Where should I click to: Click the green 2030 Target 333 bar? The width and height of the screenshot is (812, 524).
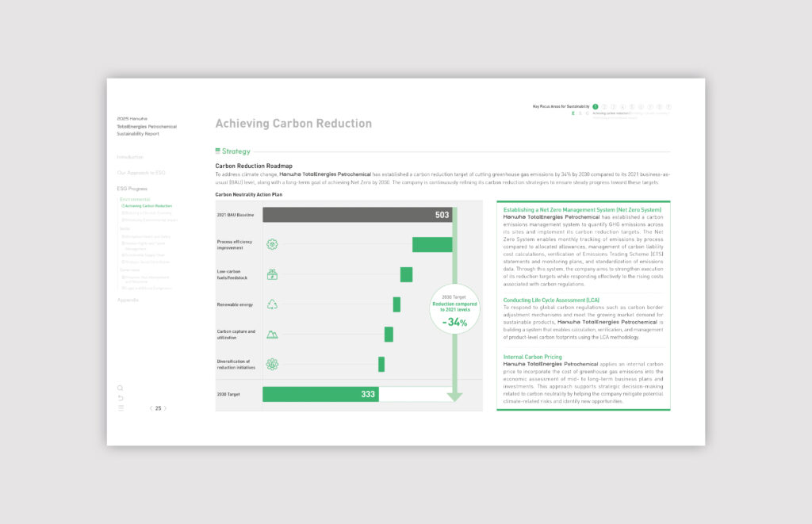coord(320,394)
